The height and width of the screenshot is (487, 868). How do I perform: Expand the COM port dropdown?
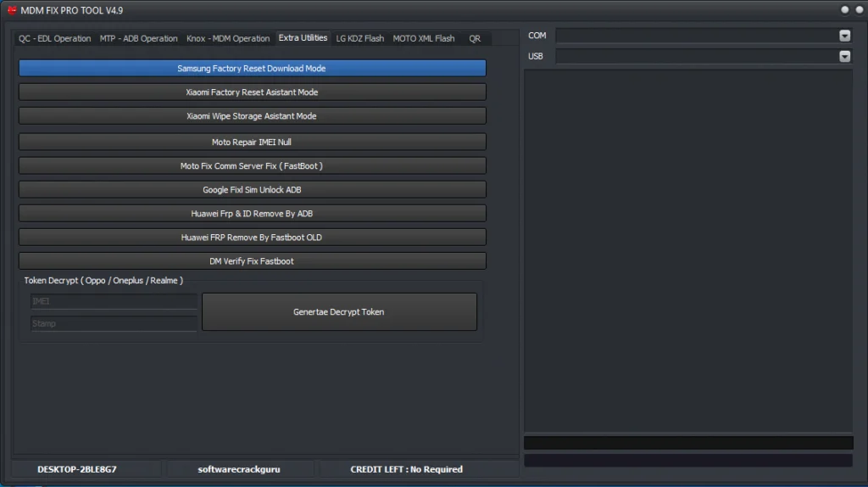(844, 36)
